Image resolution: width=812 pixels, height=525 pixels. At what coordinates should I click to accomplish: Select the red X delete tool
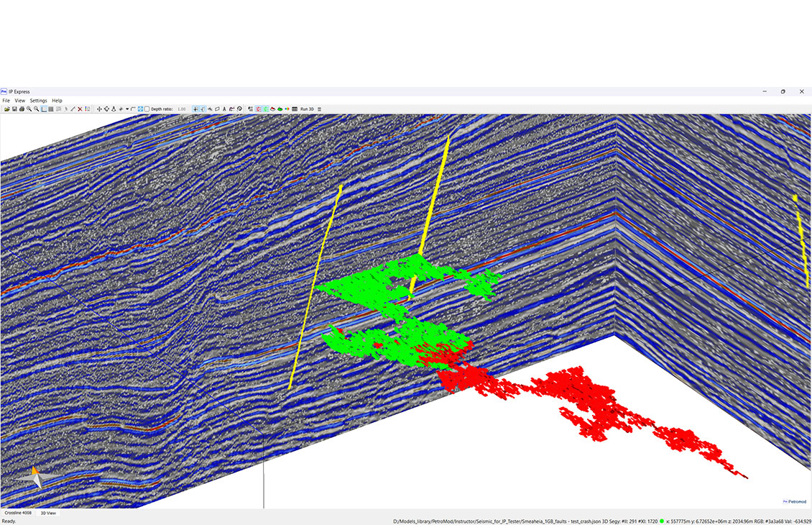click(x=80, y=109)
